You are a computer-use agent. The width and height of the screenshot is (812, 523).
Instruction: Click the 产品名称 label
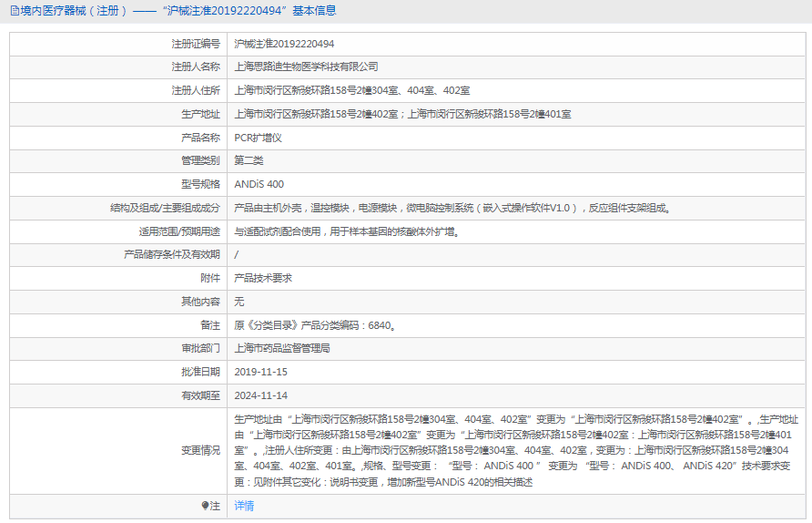200,138
